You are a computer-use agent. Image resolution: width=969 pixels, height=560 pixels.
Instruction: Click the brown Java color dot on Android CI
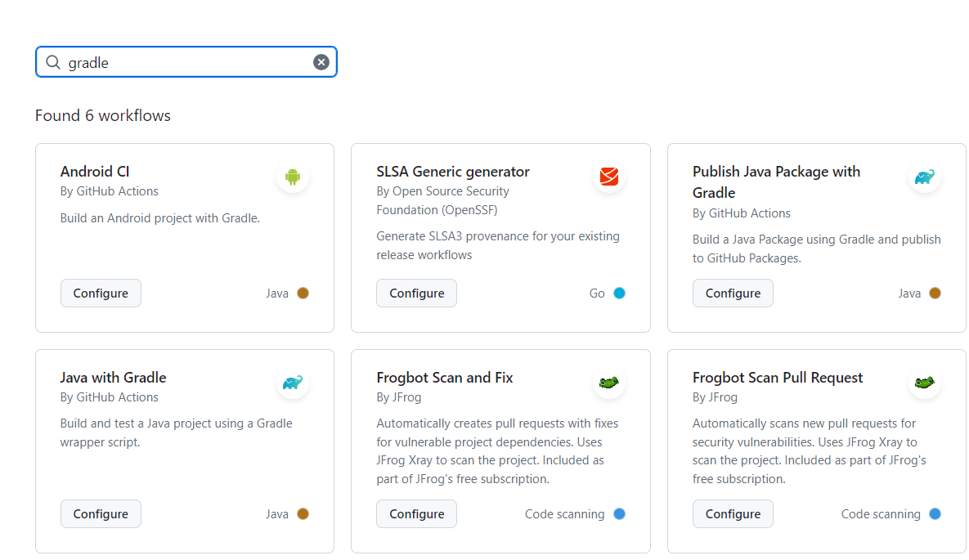[303, 293]
